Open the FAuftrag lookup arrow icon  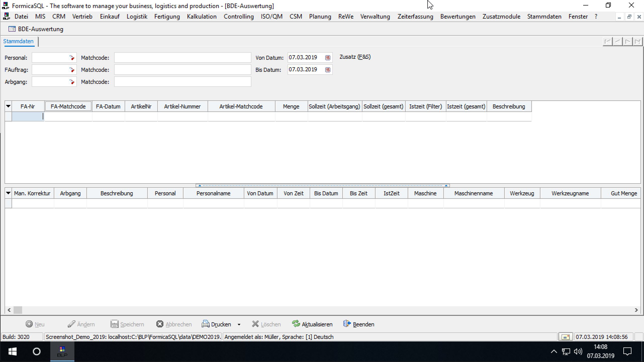pyautogui.click(x=72, y=70)
